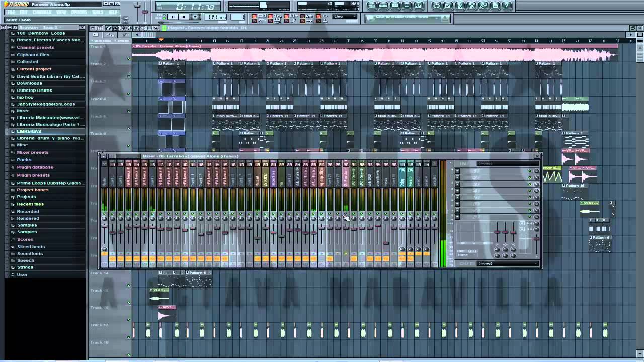644x362 pixels.
Task: Open the Mixer window options menu arrow
Action: pos(103,156)
